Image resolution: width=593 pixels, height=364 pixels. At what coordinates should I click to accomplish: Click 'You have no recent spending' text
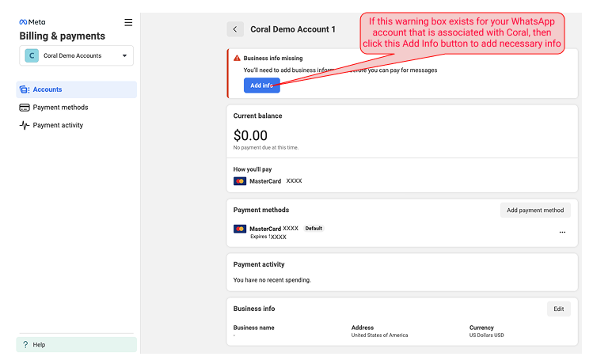pos(272,280)
